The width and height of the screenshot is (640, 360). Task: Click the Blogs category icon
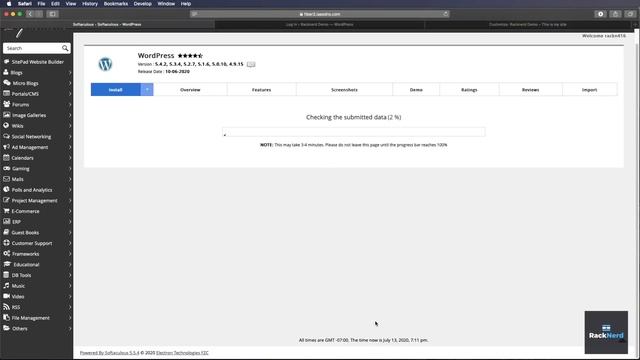tap(6, 72)
